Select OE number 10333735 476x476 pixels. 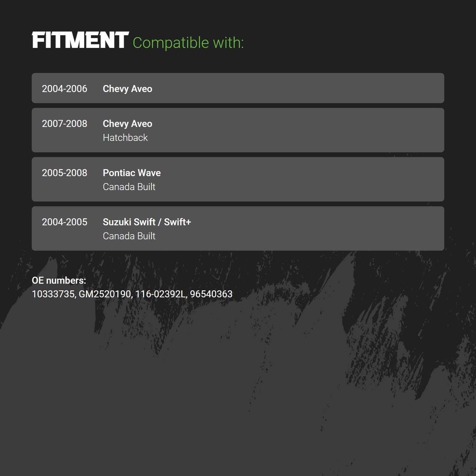point(53,294)
